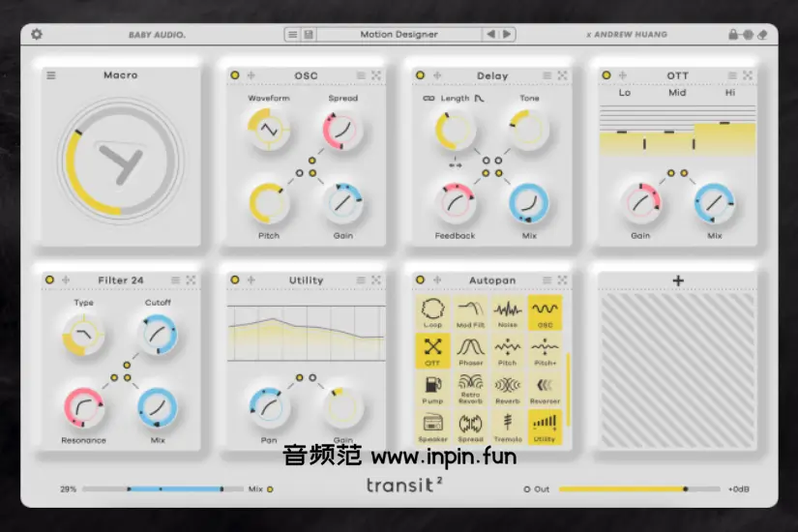Viewport: 798px width, 532px height.
Task: Click the sync link icon beside Length
Action: [429, 99]
